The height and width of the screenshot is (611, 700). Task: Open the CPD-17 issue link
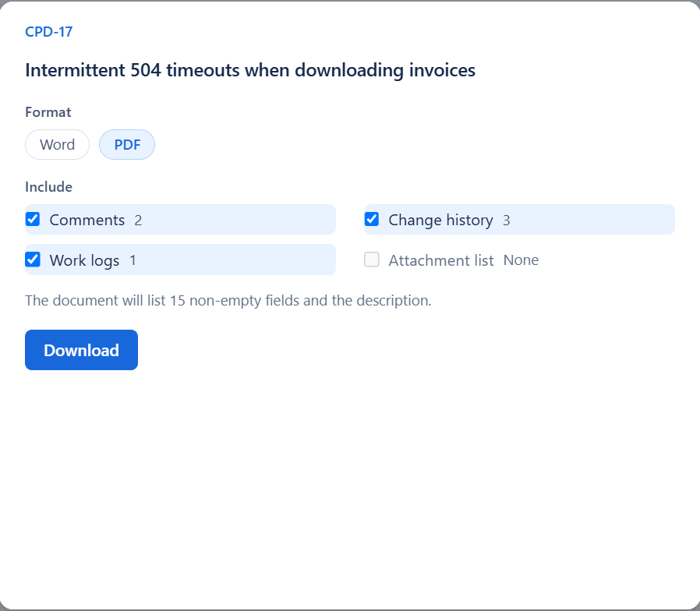coord(48,32)
